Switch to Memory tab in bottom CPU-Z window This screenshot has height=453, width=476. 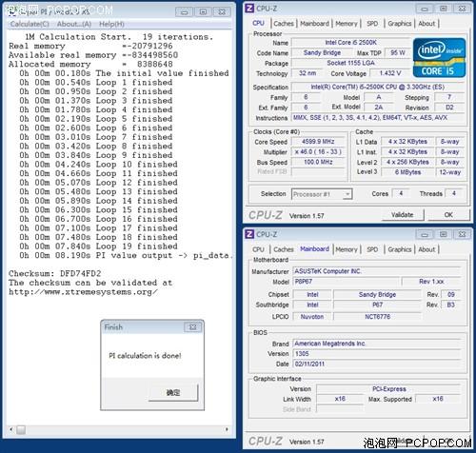pyautogui.click(x=347, y=249)
